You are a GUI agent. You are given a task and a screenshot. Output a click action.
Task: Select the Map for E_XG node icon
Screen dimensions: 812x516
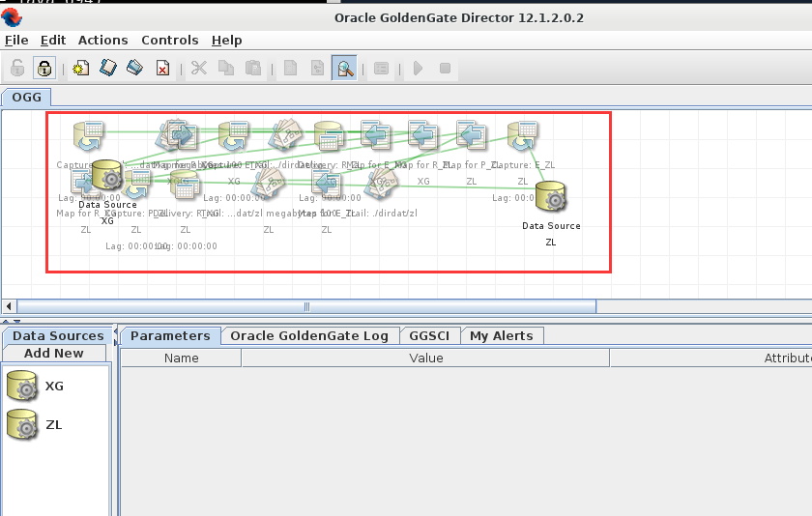376,135
